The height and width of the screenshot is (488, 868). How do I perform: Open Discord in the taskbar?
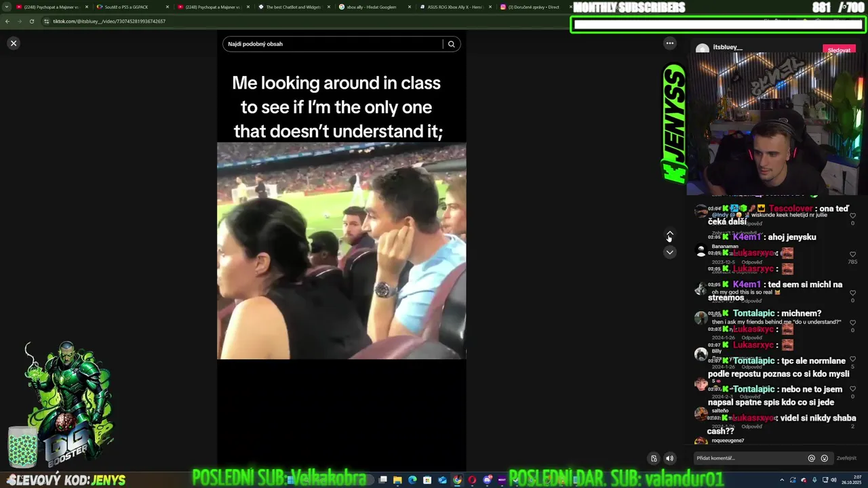(487, 480)
